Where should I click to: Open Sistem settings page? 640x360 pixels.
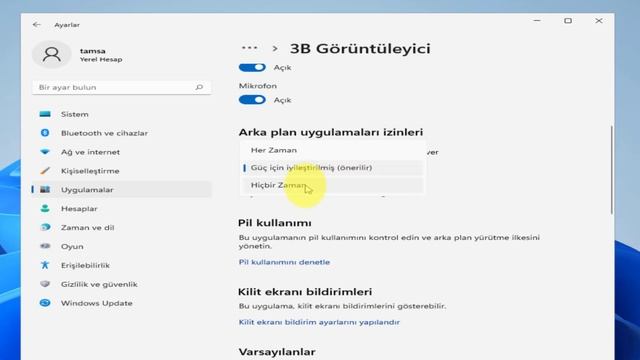pyautogui.click(x=122, y=114)
